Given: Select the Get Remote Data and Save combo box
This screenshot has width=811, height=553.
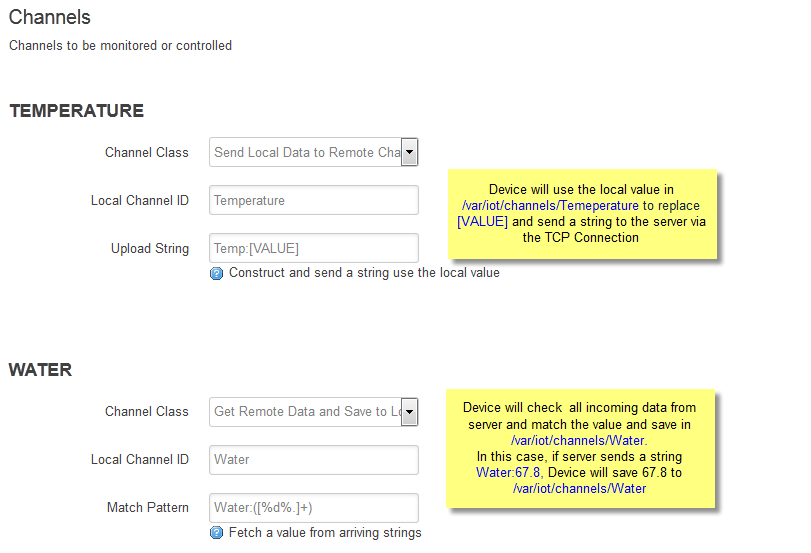Looking at the screenshot, I should (x=313, y=412).
